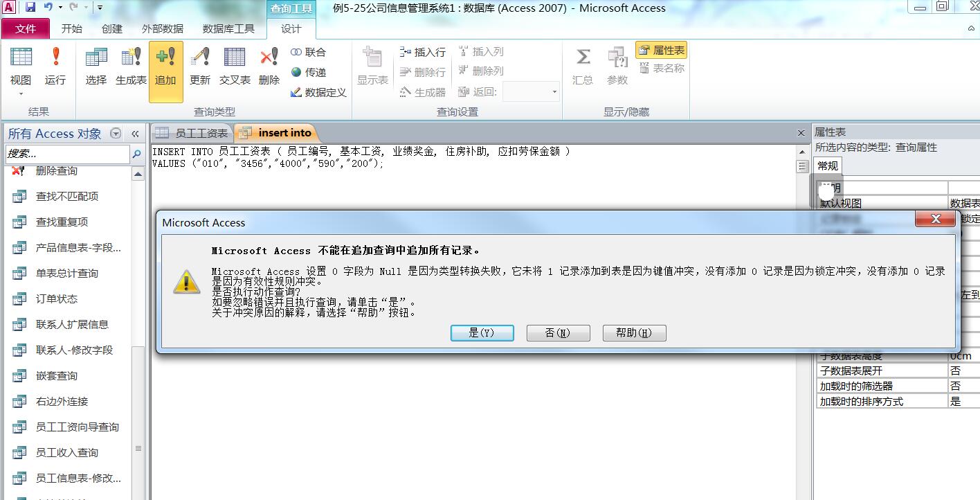Switch to the External Data (外部数据) tab

click(163, 28)
